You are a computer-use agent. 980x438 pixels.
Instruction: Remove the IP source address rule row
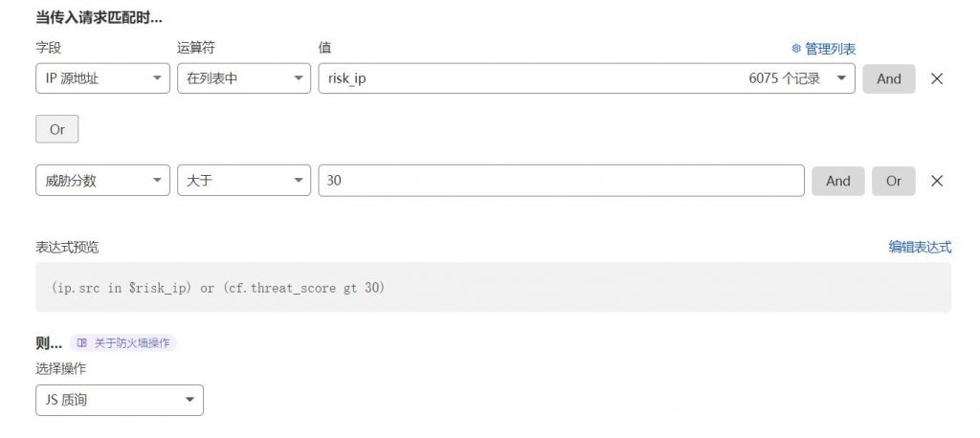point(936,78)
